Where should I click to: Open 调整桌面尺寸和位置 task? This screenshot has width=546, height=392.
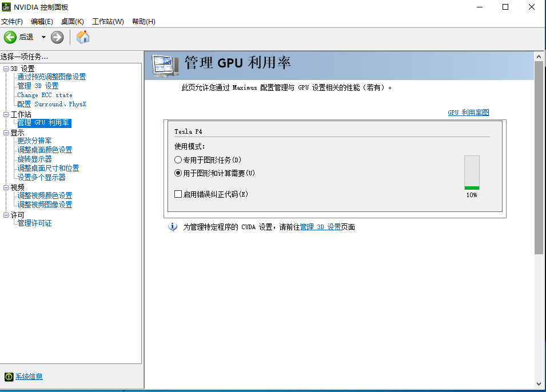click(x=49, y=168)
